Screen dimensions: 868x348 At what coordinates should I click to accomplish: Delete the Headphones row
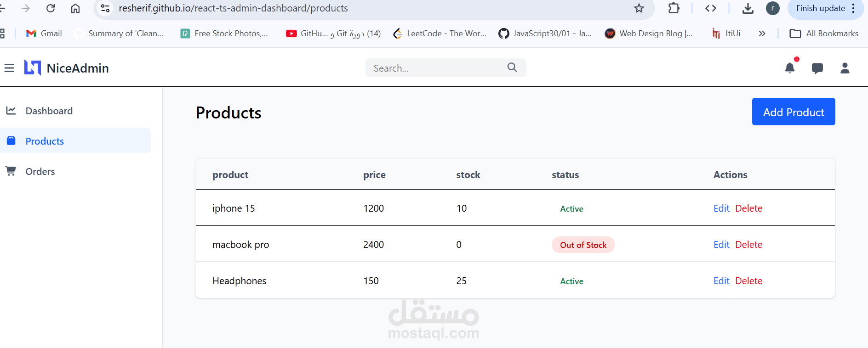748,281
